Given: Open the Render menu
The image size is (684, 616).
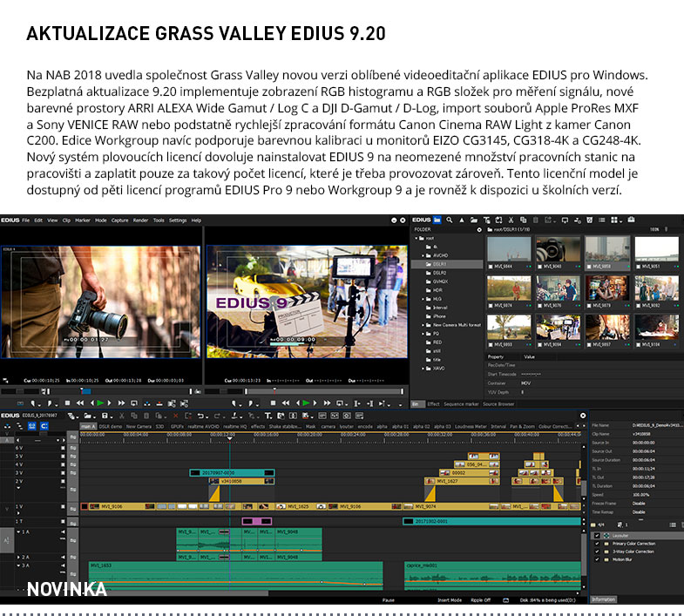Looking at the screenshot, I should pyautogui.click(x=140, y=220).
